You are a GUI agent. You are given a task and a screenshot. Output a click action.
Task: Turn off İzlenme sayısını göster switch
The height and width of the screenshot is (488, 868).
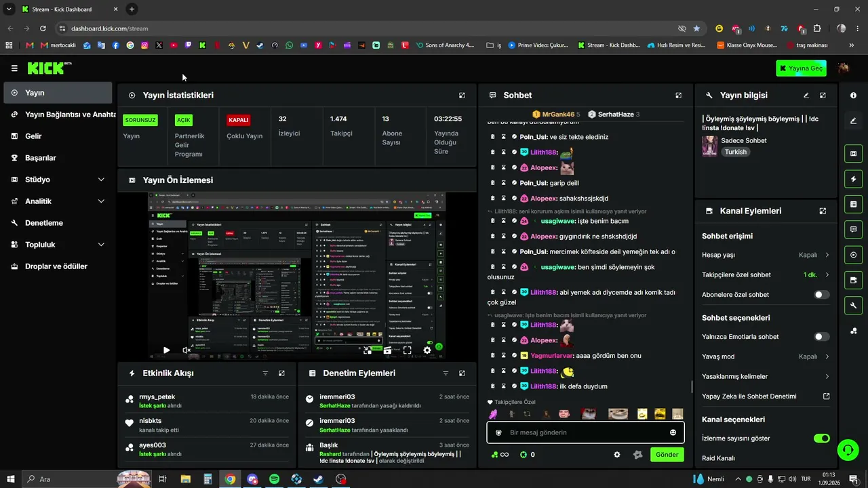(821, 439)
